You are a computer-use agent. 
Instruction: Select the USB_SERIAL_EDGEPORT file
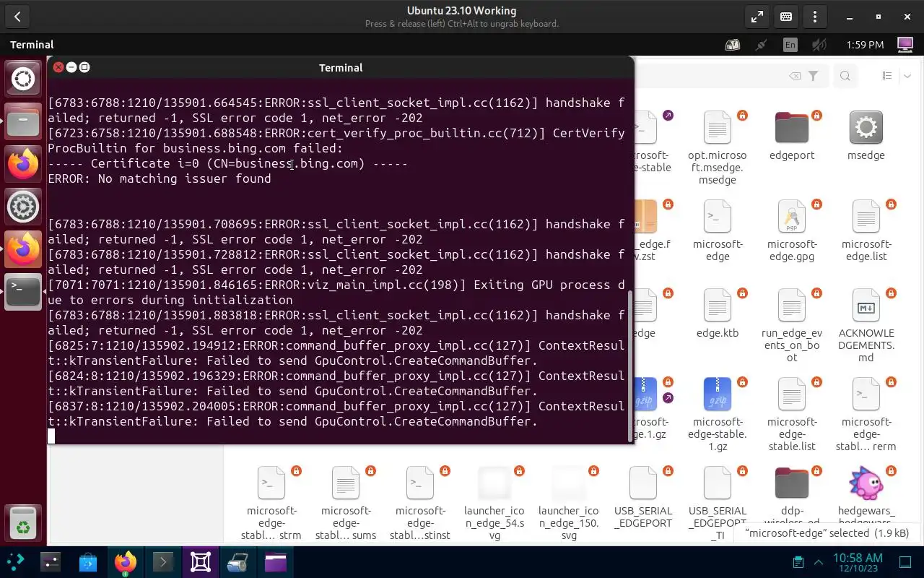(643, 483)
